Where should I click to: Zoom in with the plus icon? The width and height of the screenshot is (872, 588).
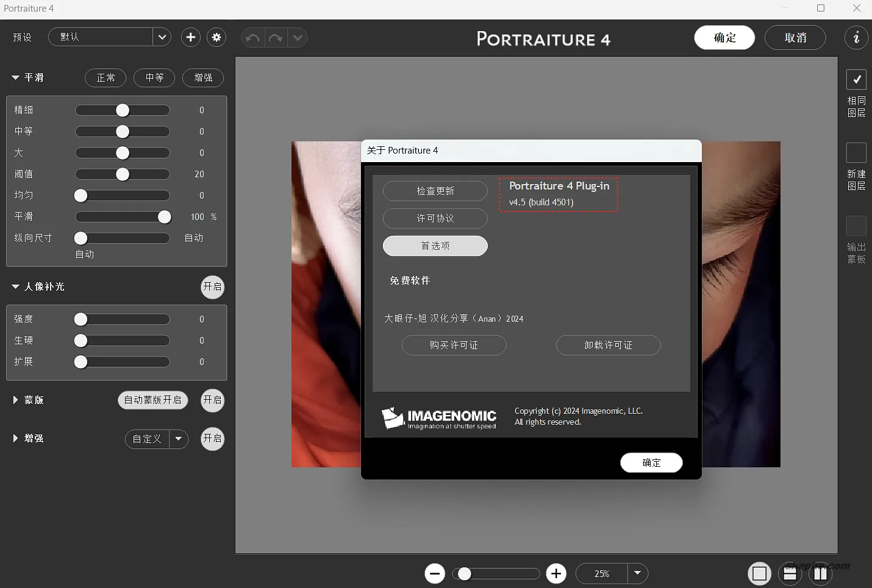556,573
